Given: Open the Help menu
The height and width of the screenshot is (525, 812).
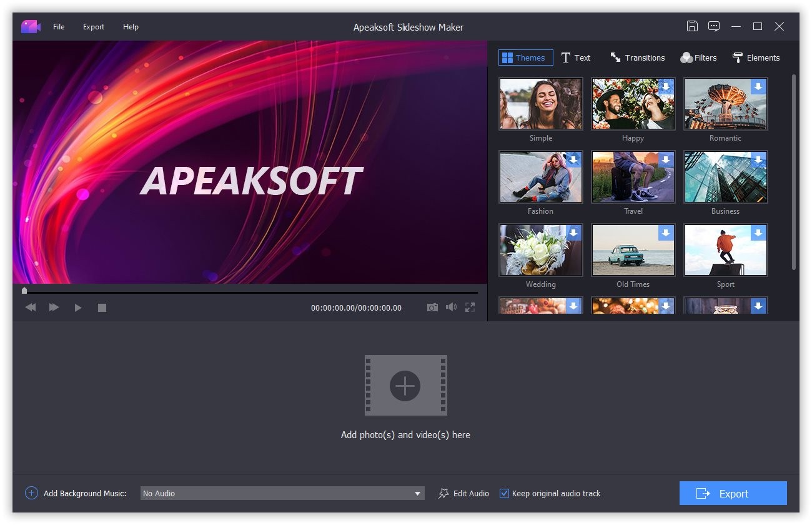Looking at the screenshot, I should 131,27.
